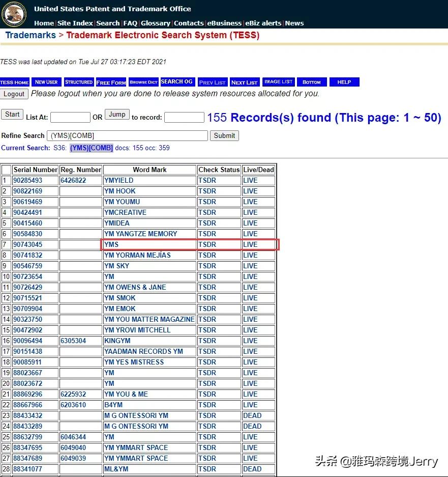Click DEAD status for serial 88433432
This screenshot has height=477, width=448.
point(252,415)
